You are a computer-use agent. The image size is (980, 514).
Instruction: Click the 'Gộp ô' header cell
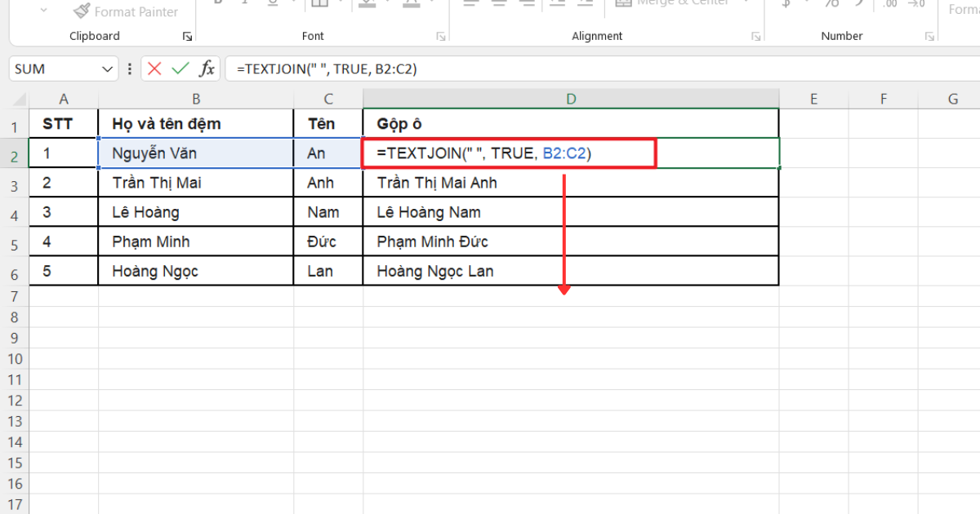tap(571, 124)
